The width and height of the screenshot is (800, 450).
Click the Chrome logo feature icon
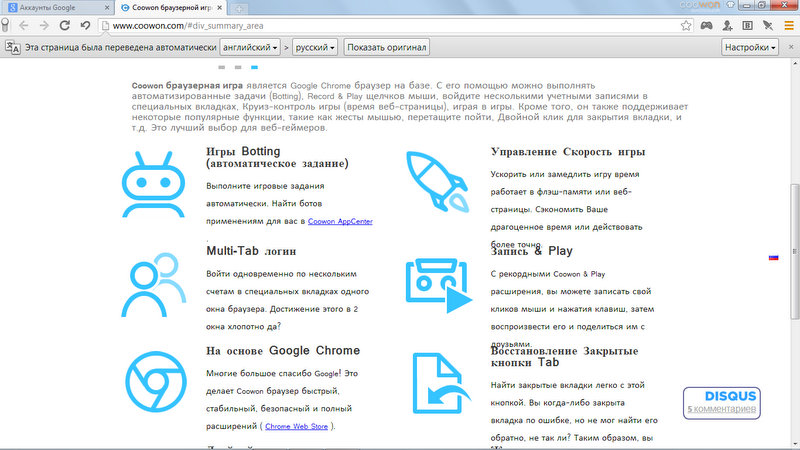click(156, 382)
